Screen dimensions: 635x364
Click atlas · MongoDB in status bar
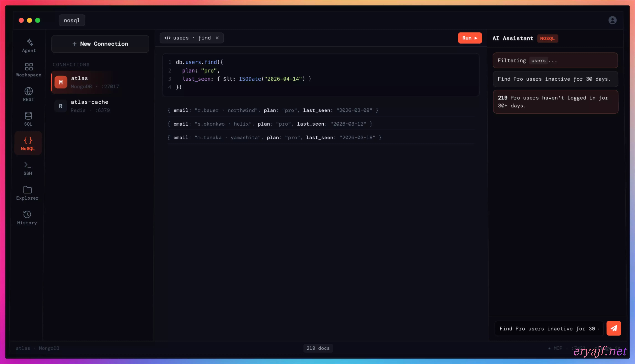(37, 348)
